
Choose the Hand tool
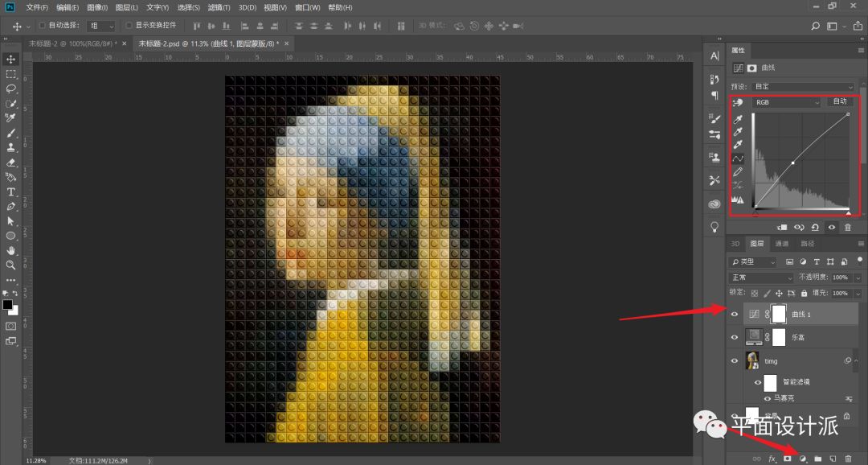coord(11,250)
